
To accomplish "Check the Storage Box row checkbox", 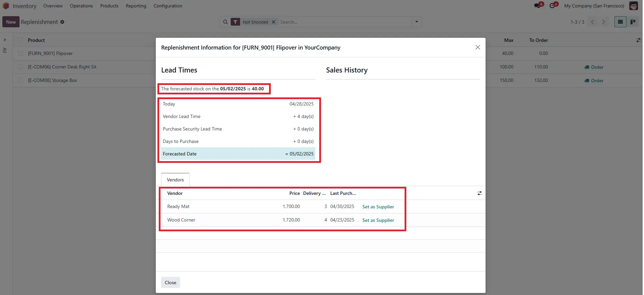I will (x=21, y=80).
